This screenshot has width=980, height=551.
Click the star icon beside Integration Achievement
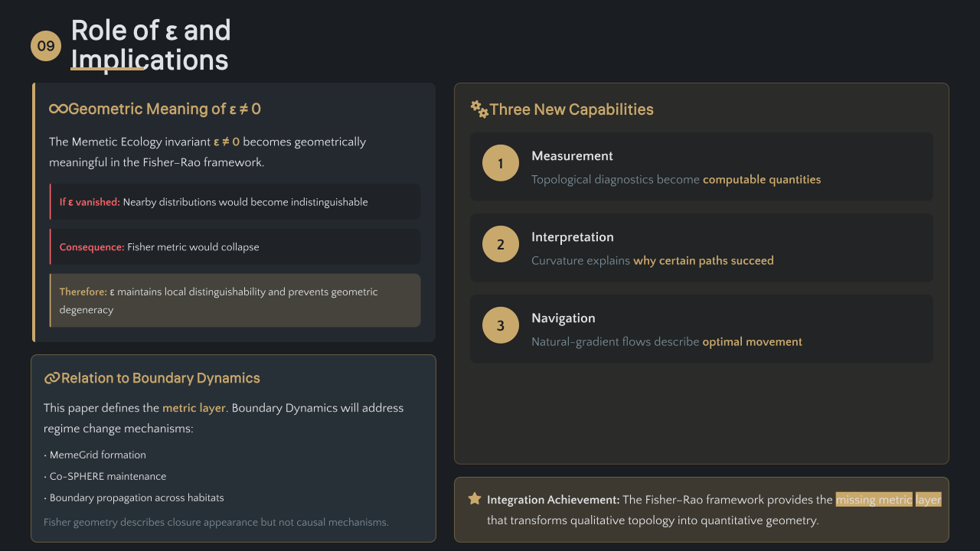pyautogui.click(x=475, y=499)
